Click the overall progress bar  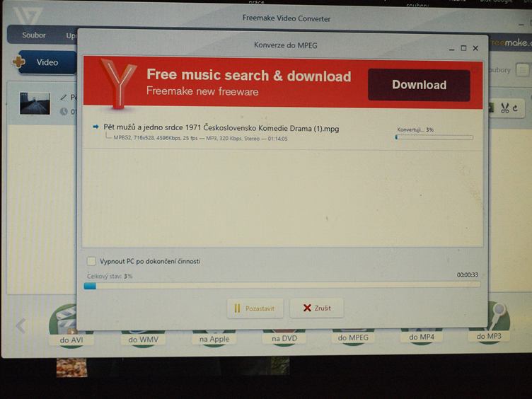(282, 286)
